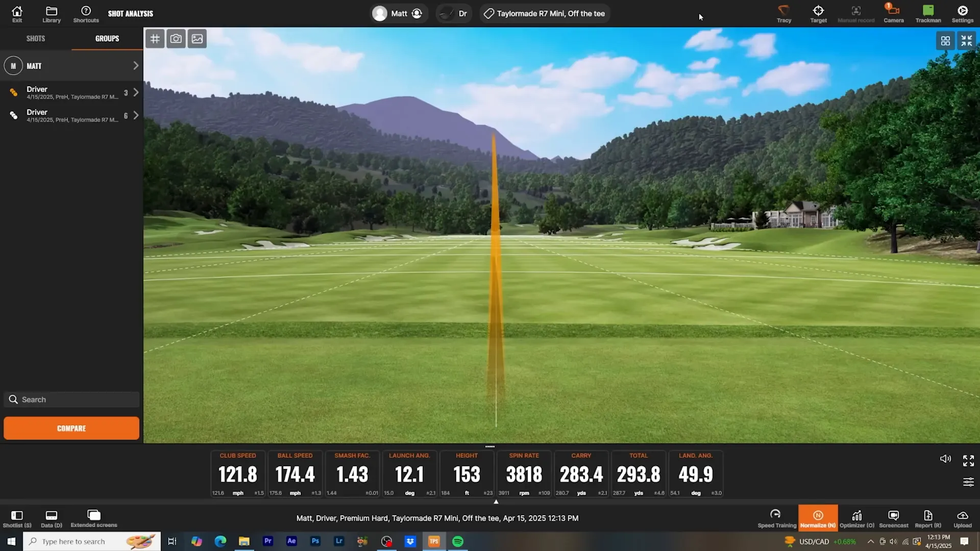Open the Library folder
This screenshot has height=551, width=980.
[x=51, y=14]
